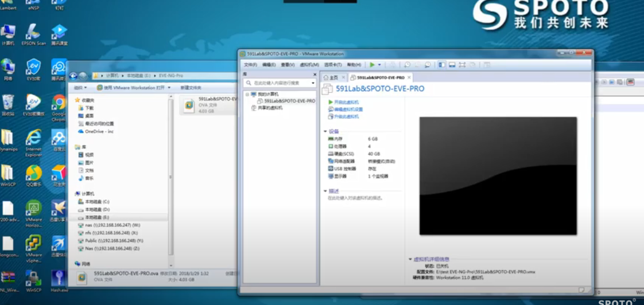The width and height of the screenshot is (644, 305).
Task: Open the WinSCP desktop icon with padlock
Action: 34,281
